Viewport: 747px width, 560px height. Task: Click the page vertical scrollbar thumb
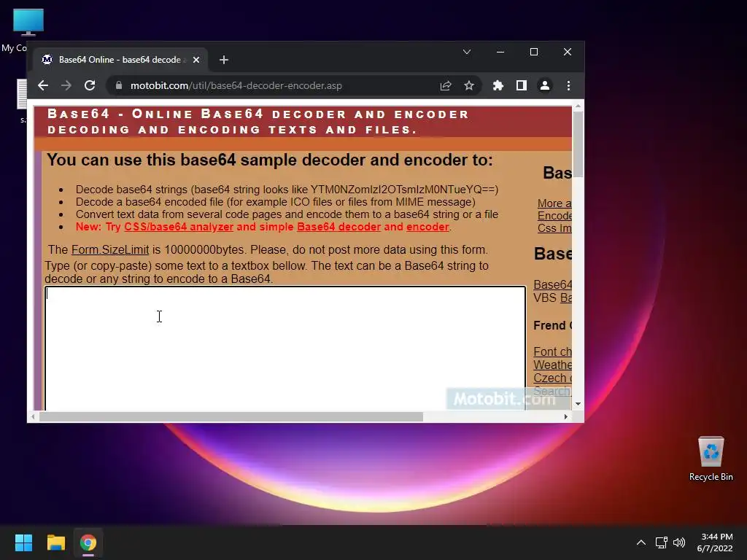click(x=578, y=144)
